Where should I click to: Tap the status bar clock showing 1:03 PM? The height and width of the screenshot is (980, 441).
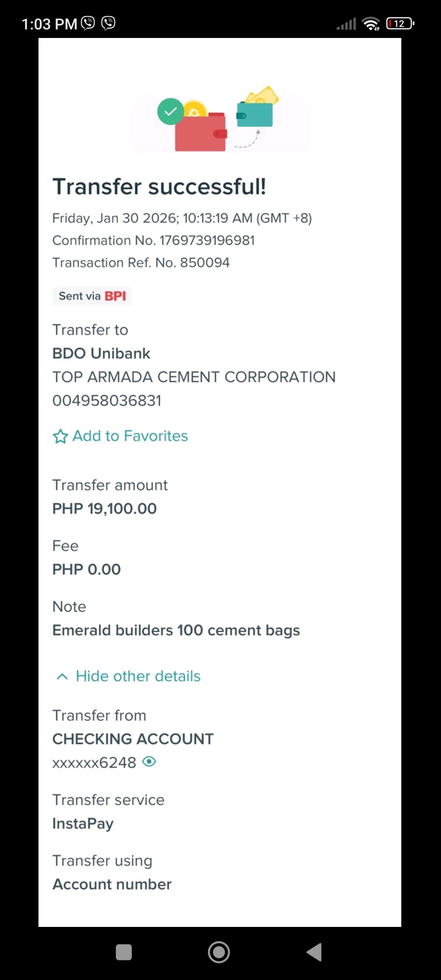[49, 24]
